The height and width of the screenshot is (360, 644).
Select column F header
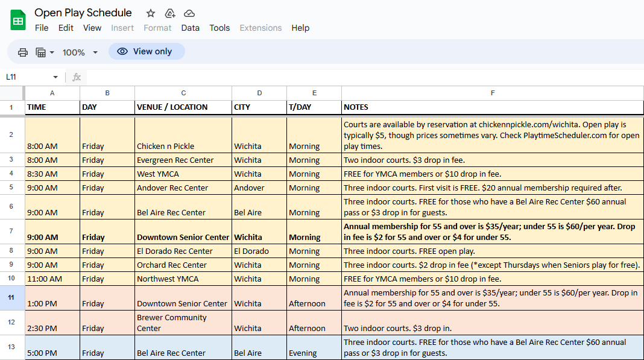(x=493, y=93)
